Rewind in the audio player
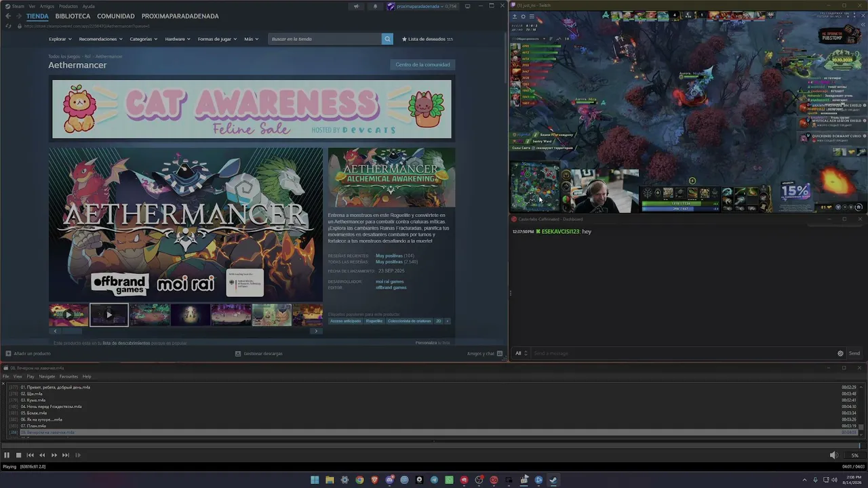868x488 pixels. pyautogui.click(x=42, y=455)
